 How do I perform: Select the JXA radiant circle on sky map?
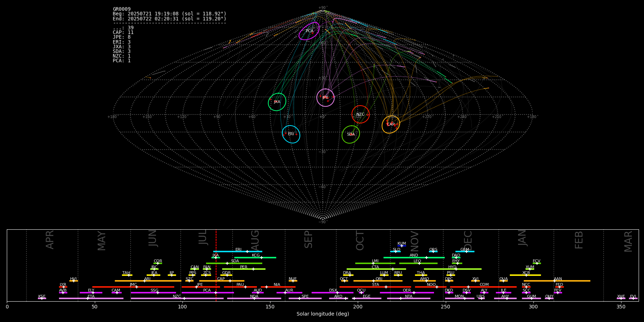pyautogui.click(x=277, y=102)
